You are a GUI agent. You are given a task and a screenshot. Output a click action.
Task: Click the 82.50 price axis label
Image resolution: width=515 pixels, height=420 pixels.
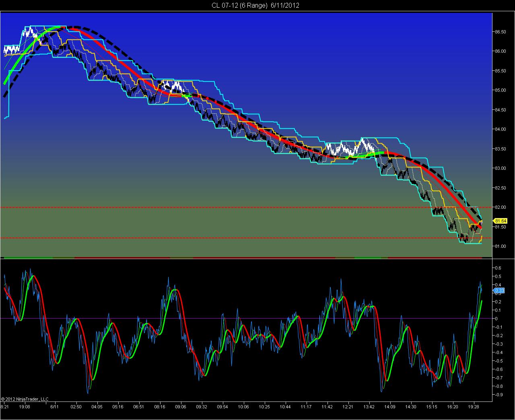point(501,188)
